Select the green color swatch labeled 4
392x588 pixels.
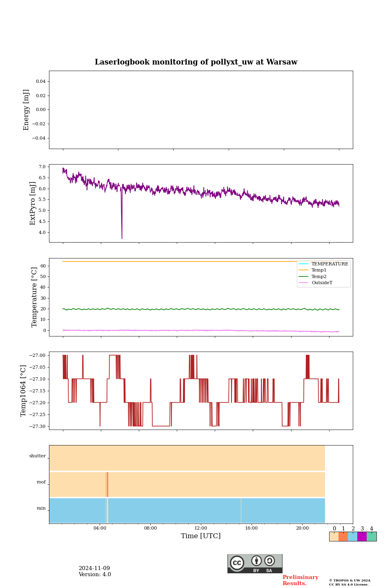372,537
